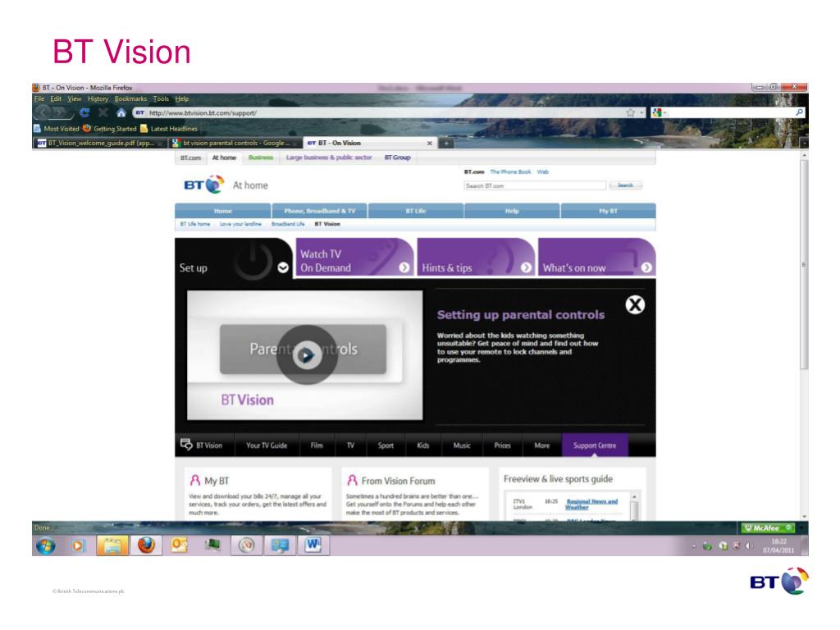Open Outlook from the taskbar

click(x=179, y=546)
